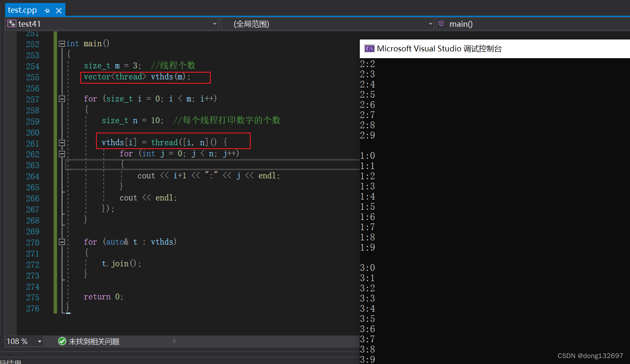Image resolution: width=630 pixels, height=364 pixels.
Task: Click line number 261 in the gutter
Action: pos(33,144)
